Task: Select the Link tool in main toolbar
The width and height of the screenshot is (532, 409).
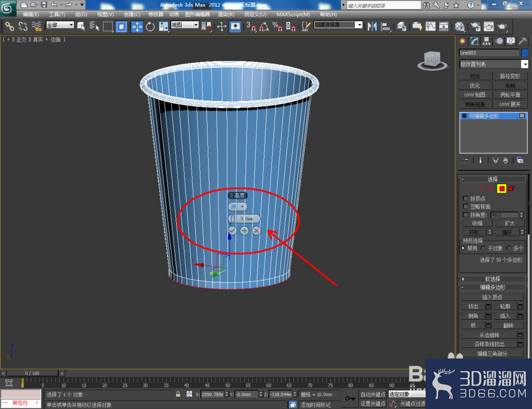Action: pos(10,26)
